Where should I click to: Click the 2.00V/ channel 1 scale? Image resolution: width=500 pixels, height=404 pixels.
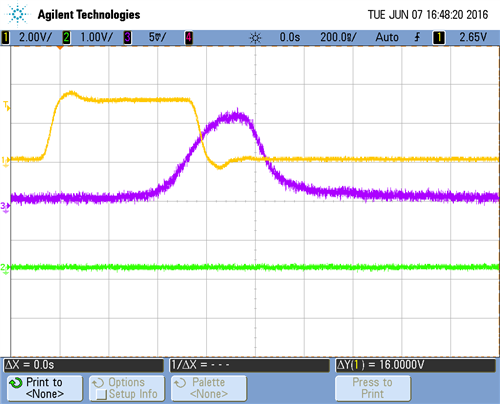pos(35,37)
